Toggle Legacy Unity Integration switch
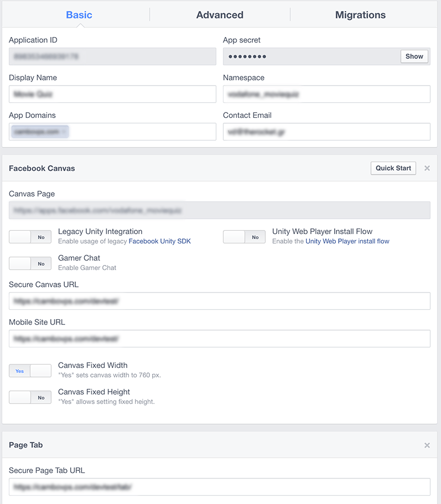The image size is (441, 504). point(30,237)
